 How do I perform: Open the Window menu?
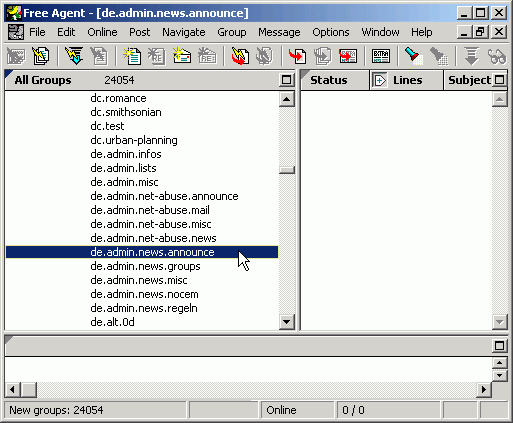[380, 32]
